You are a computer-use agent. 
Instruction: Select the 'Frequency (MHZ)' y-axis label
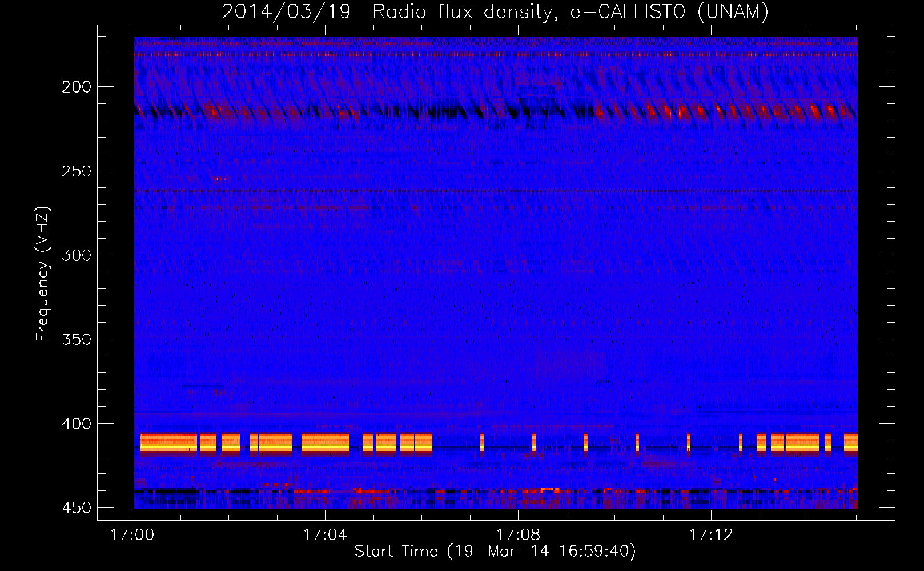point(43,274)
